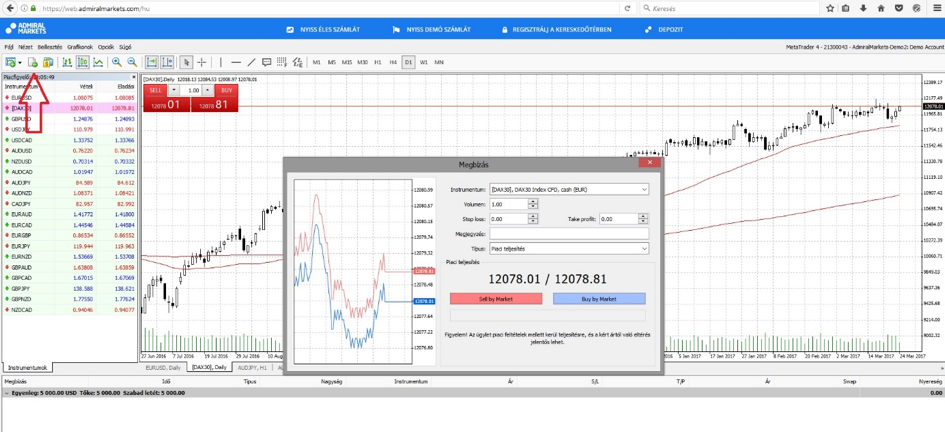Click the New Order toolbar icon
This screenshot has width=945, height=432.
click(x=33, y=62)
